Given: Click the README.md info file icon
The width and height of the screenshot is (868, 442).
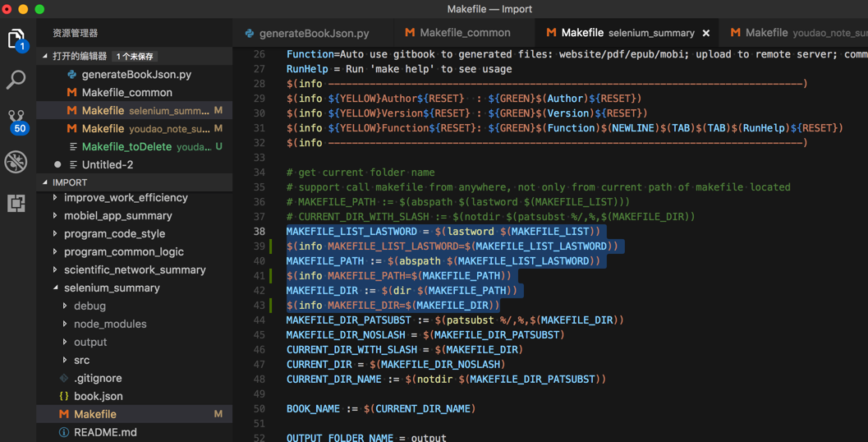Looking at the screenshot, I should (x=64, y=432).
